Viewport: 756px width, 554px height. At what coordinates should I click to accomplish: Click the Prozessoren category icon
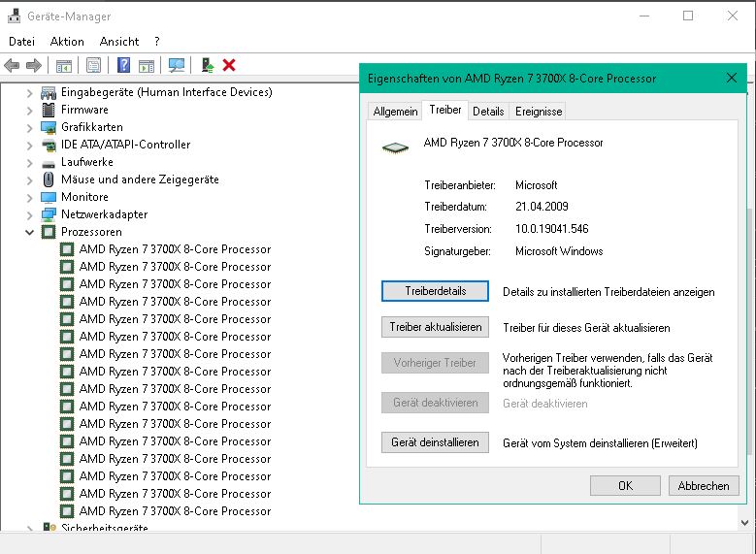coord(49,232)
